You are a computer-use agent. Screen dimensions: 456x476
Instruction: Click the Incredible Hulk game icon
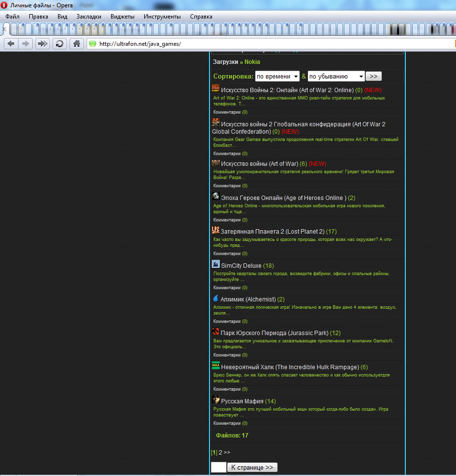[216, 366]
